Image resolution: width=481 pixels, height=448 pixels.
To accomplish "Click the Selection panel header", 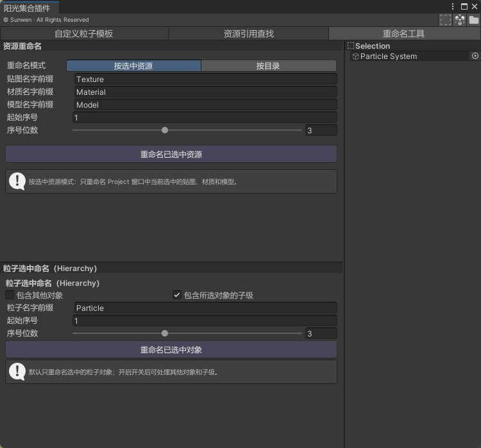I will tap(413, 46).
